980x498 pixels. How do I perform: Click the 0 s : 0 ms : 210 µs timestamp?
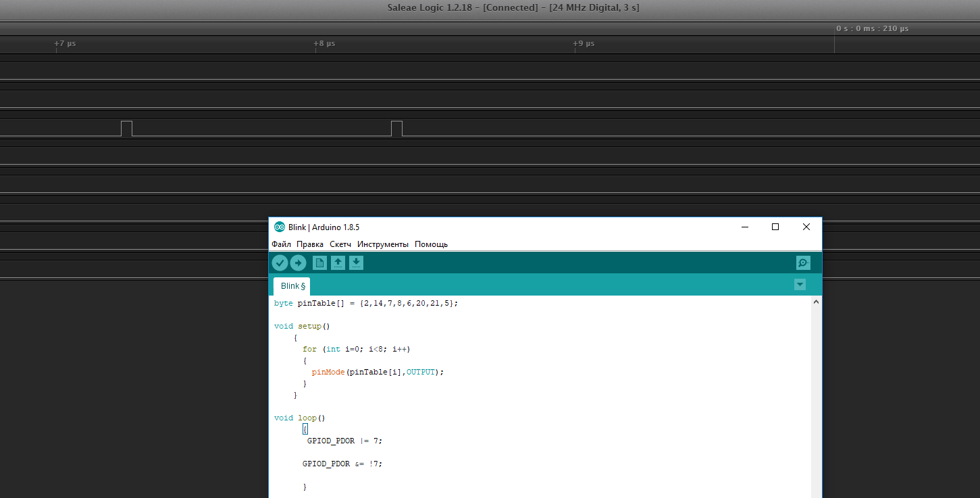coord(872,28)
